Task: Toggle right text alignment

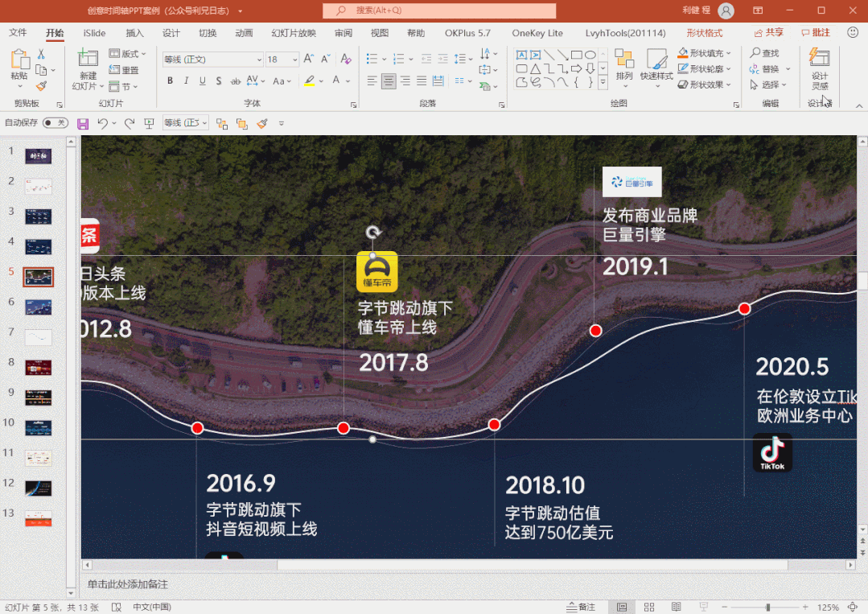Action: click(405, 81)
